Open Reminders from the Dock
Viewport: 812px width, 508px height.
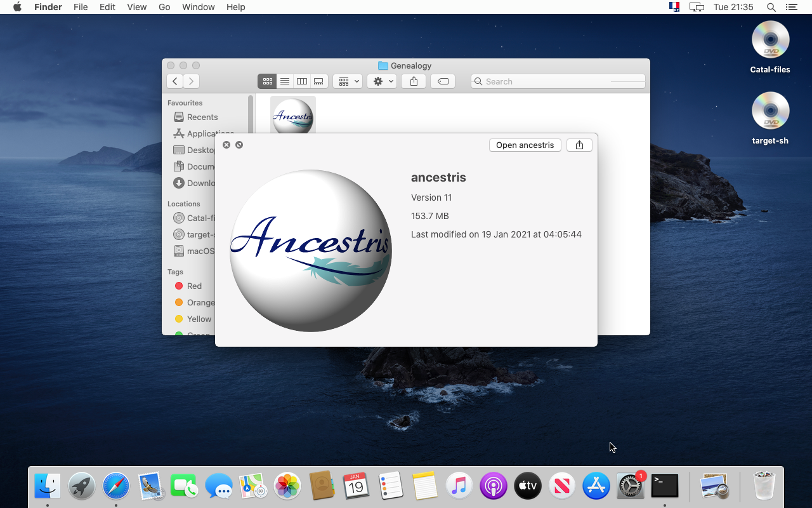click(x=390, y=486)
